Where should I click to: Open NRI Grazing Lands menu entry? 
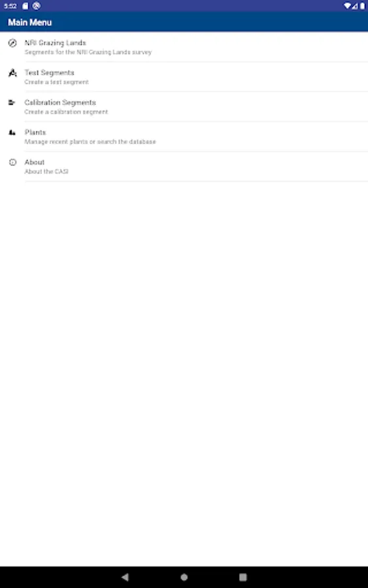[184, 47]
